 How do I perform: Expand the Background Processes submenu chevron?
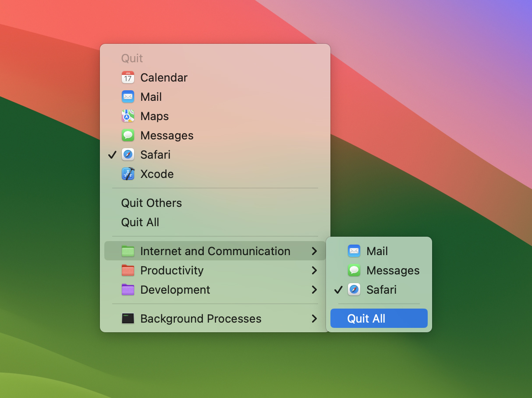314,319
